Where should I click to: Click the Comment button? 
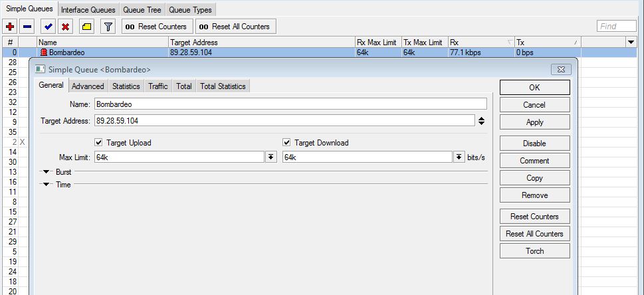pos(535,161)
